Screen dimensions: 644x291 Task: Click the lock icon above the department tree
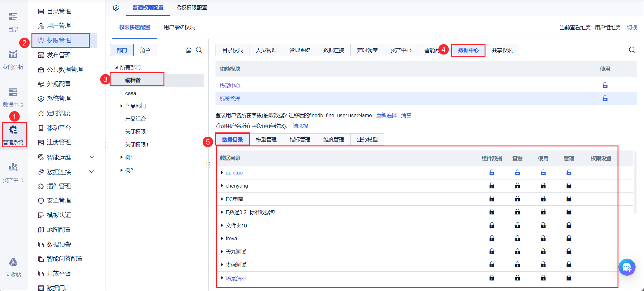[188, 50]
